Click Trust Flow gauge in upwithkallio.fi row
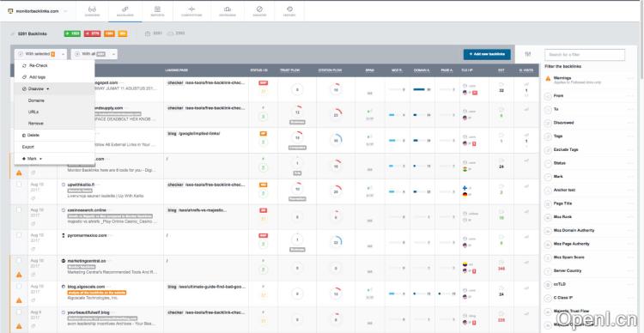 pos(297,190)
